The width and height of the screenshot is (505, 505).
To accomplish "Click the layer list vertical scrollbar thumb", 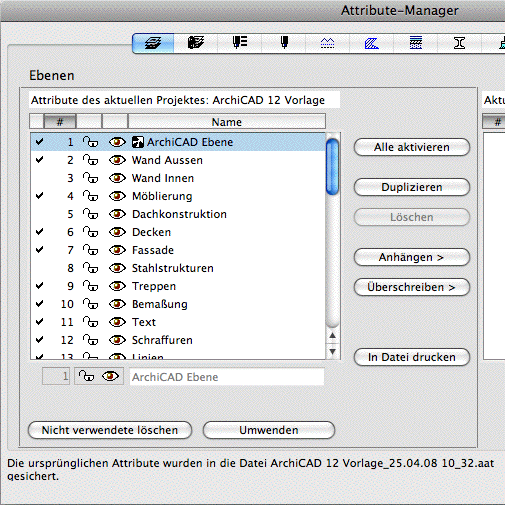I will (x=332, y=166).
